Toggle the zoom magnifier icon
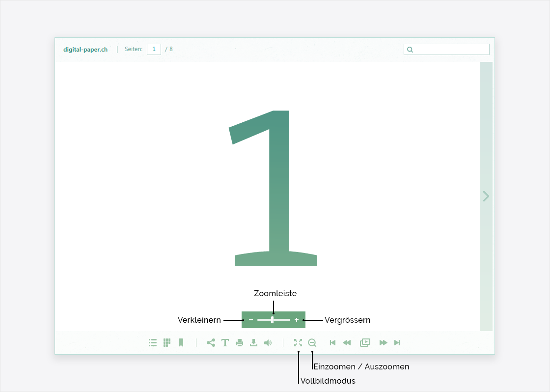Viewport: 550px width, 392px height. pos(312,343)
